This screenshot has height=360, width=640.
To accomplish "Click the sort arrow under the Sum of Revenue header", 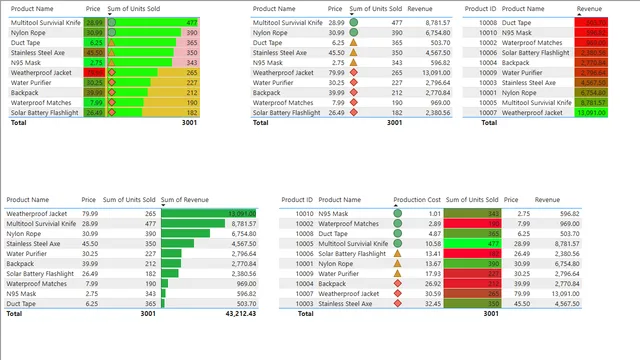I will point(163,205).
